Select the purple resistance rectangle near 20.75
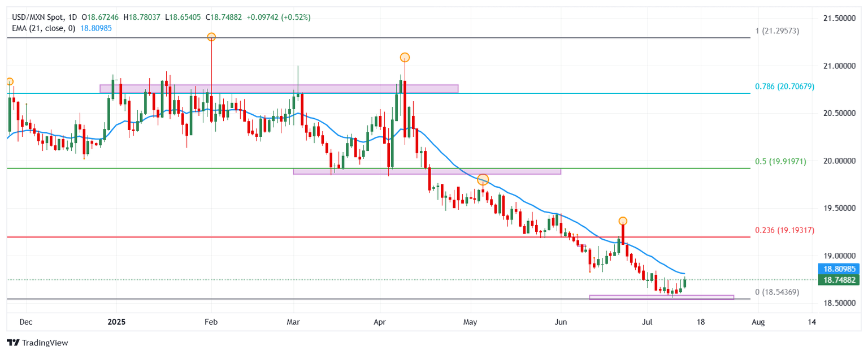The width and height of the screenshot is (868, 354). point(279,89)
